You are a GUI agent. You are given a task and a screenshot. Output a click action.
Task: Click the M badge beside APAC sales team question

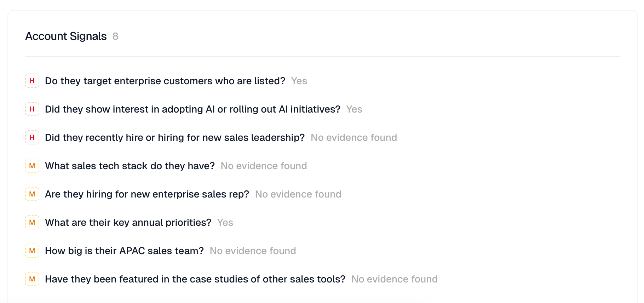point(32,251)
